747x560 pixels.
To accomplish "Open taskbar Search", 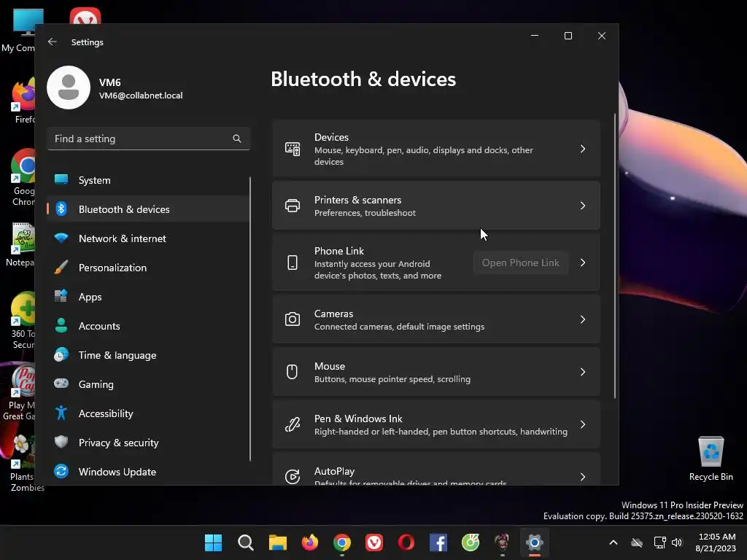I will (245, 542).
